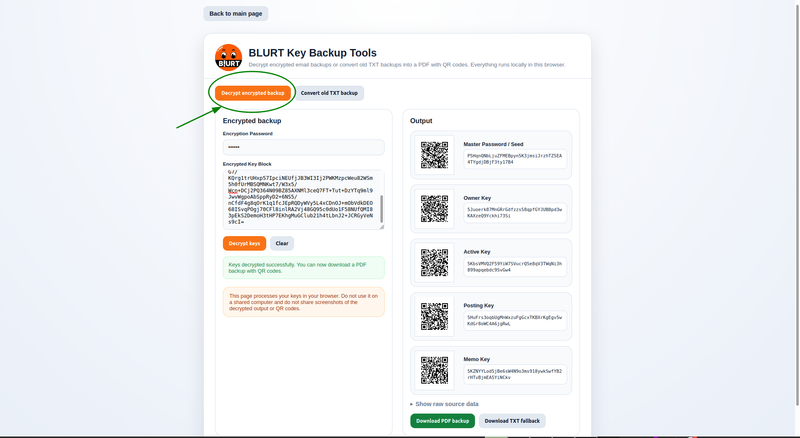Viewport: 800px width, 438px height.
Task: Switch to Convert old TXT backup tab
Action: pyautogui.click(x=329, y=93)
